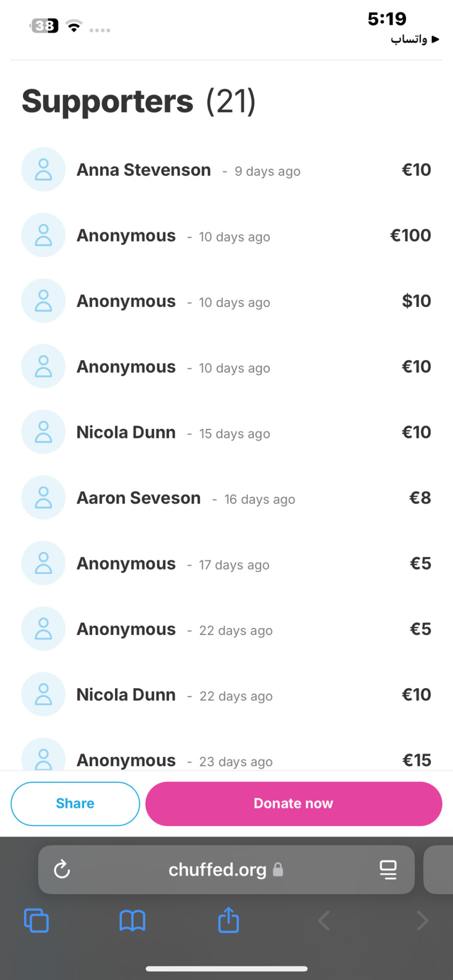Tap the chuffed.org address field
The height and width of the screenshot is (980, 453).
click(226, 869)
